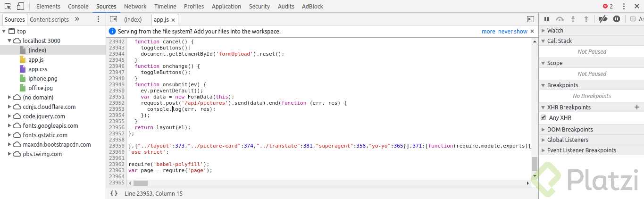Open DevTools more options menu

624,6
